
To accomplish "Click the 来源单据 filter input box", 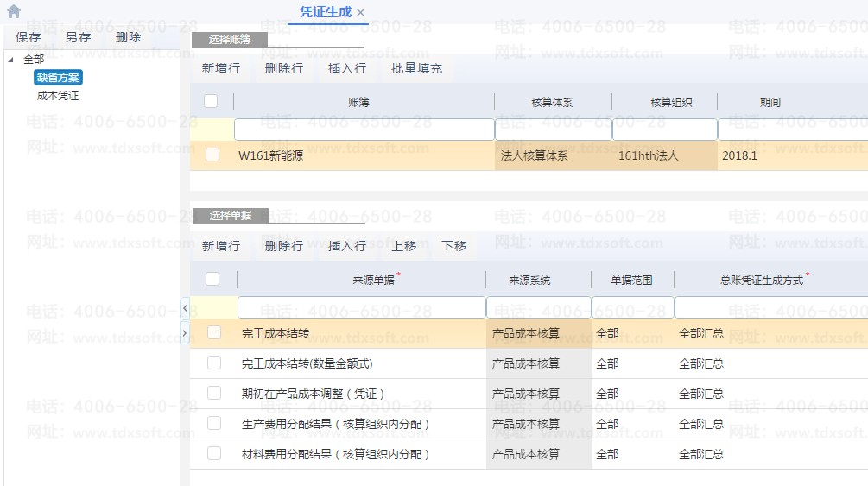I will [x=361, y=307].
